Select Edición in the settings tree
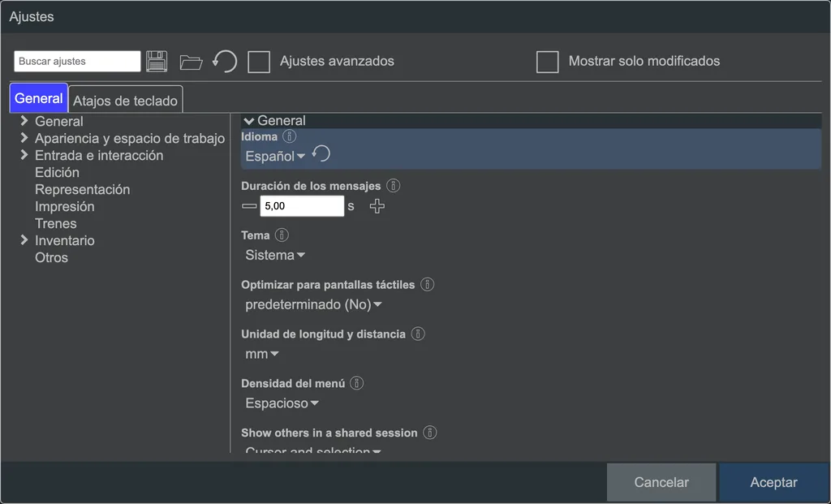This screenshot has width=831, height=504. click(58, 172)
